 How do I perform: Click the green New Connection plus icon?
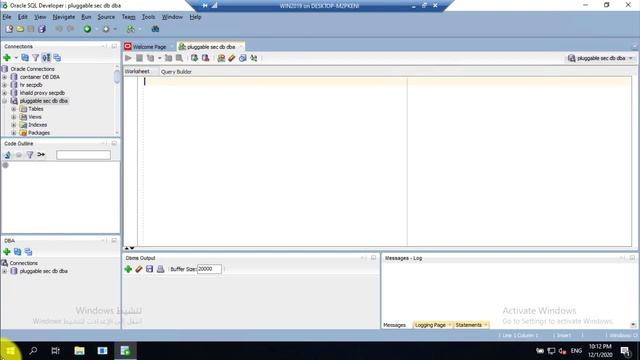pos(7,58)
